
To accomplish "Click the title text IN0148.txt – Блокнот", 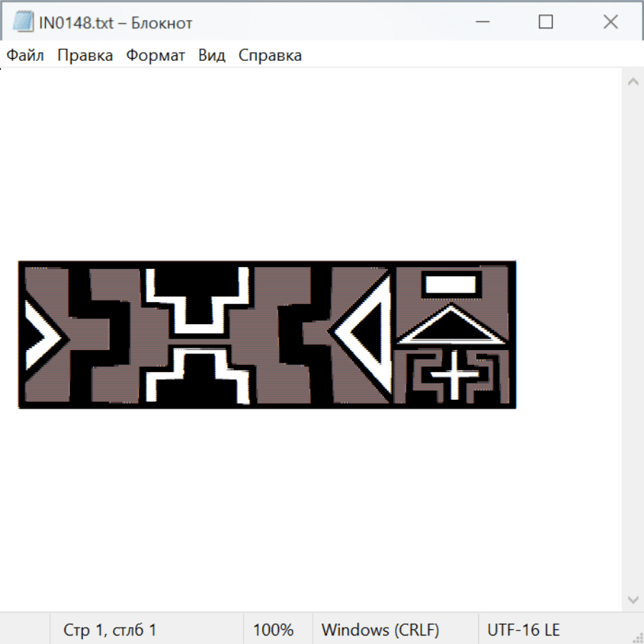I will point(116,23).
